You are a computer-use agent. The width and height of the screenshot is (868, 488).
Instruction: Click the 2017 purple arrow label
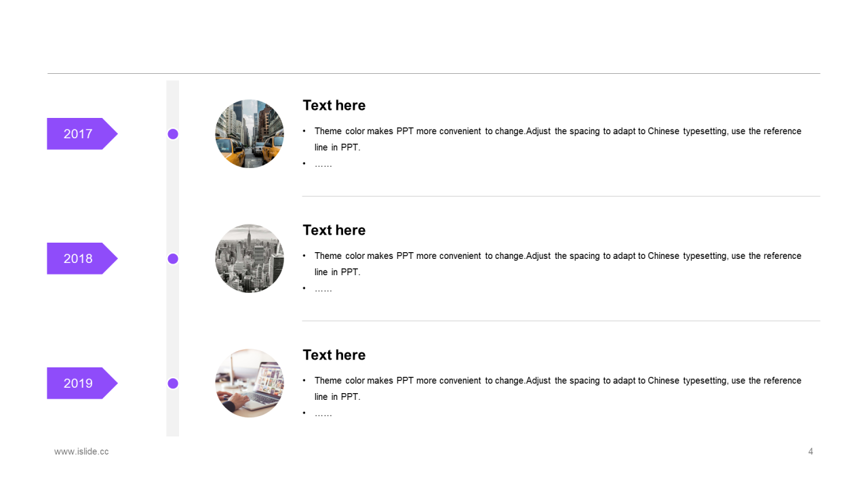82,134
